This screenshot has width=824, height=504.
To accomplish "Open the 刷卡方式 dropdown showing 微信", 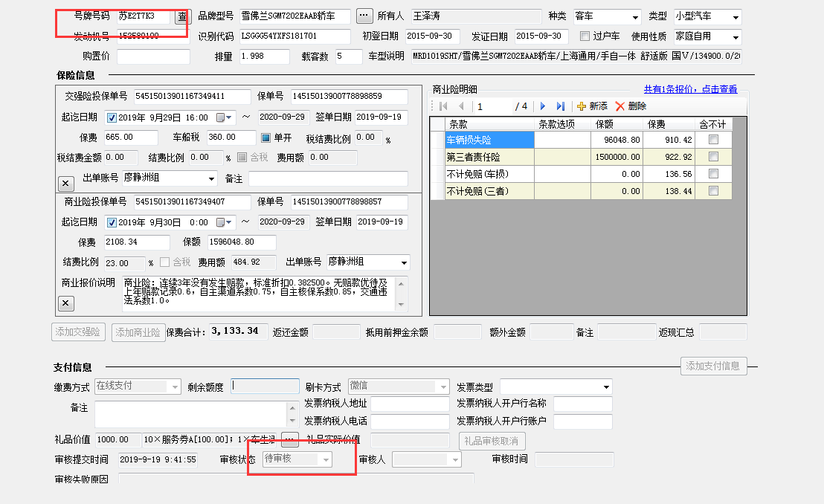I will [x=443, y=387].
